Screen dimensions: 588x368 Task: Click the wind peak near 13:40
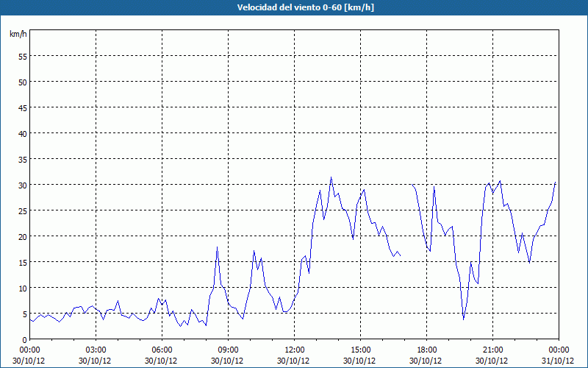(x=331, y=177)
